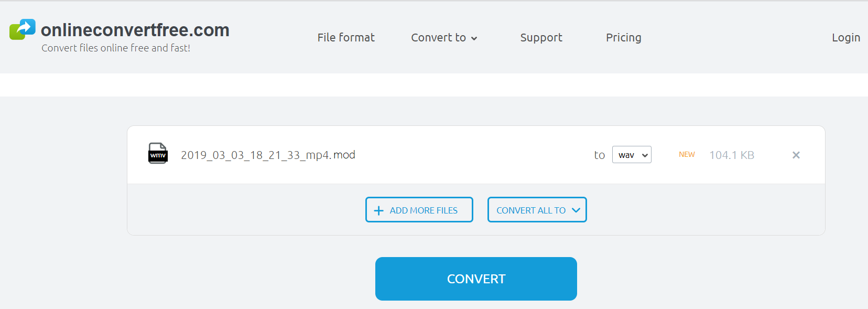This screenshot has width=868, height=309.
Task: Remove the file with the X icon
Action: pyautogui.click(x=796, y=155)
